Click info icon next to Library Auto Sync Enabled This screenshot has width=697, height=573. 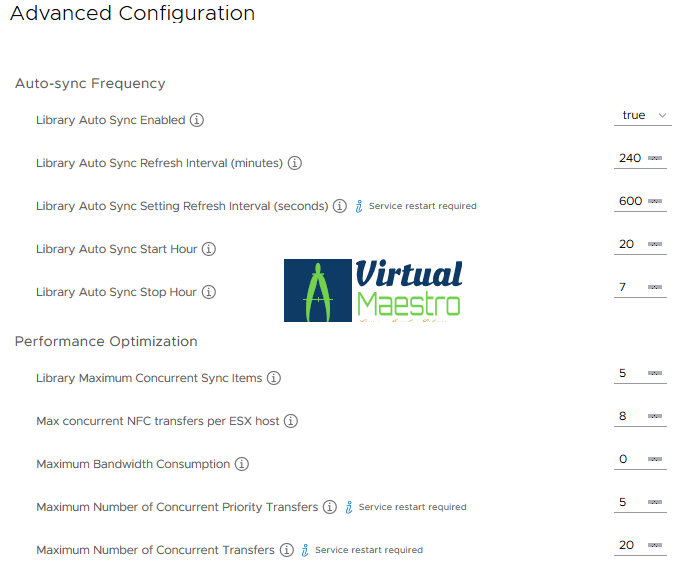click(197, 120)
